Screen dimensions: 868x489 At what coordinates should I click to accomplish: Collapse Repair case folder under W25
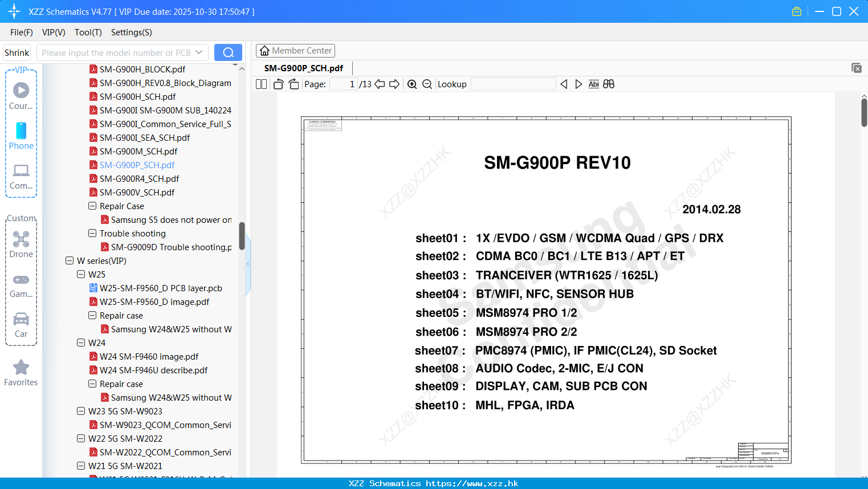[92, 315]
